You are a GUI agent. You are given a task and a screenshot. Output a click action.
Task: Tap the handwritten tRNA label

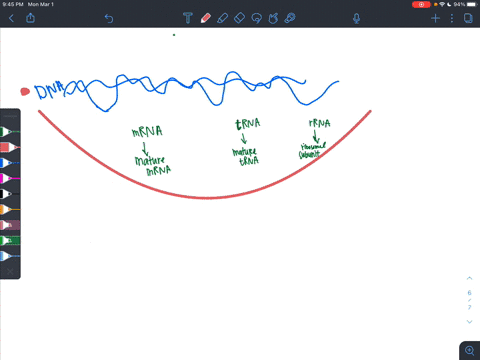248,124
